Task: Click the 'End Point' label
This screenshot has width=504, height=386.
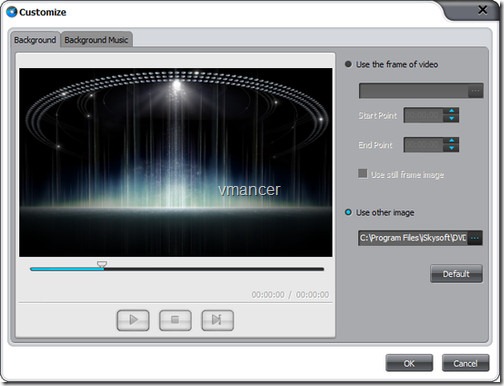Action: pos(375,145)
